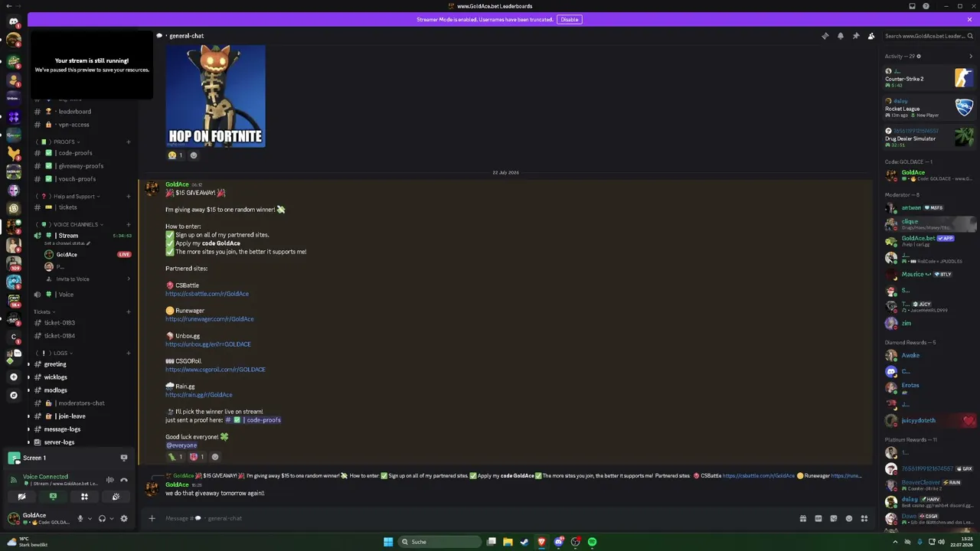
Task: Start an activity from voice panel
Action: [x=84, y=497]
